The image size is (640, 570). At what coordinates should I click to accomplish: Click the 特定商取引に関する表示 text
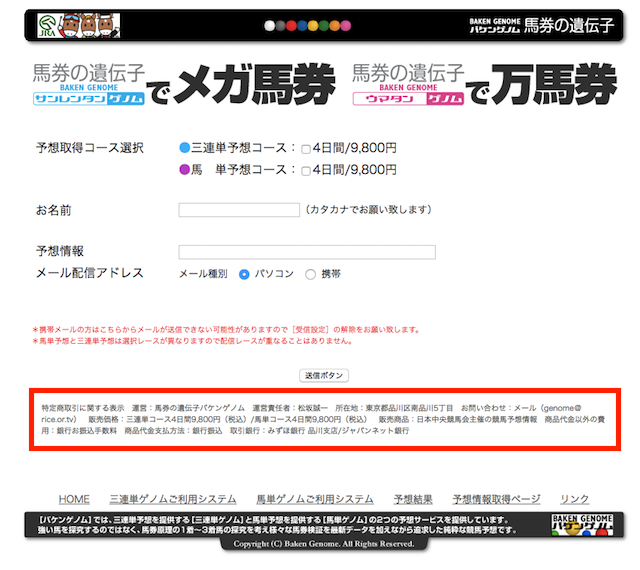83,408
